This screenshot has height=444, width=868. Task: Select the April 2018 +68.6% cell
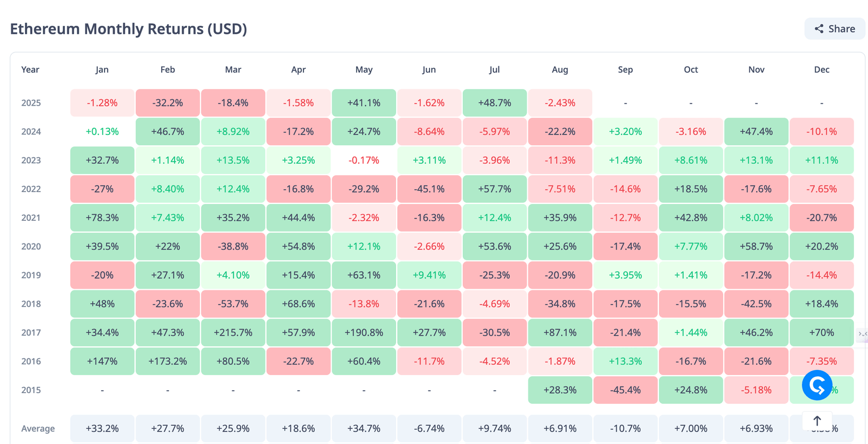[x=298, y=304]
